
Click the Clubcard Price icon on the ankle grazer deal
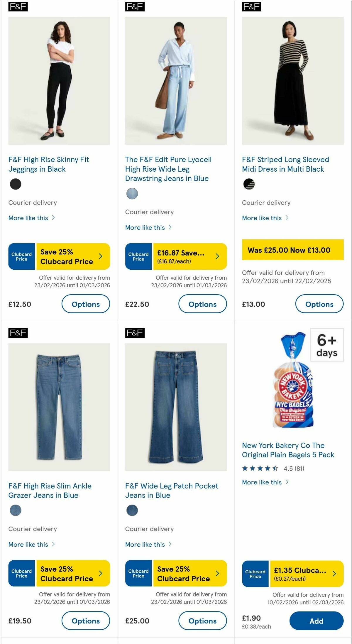tap(21, 573)
